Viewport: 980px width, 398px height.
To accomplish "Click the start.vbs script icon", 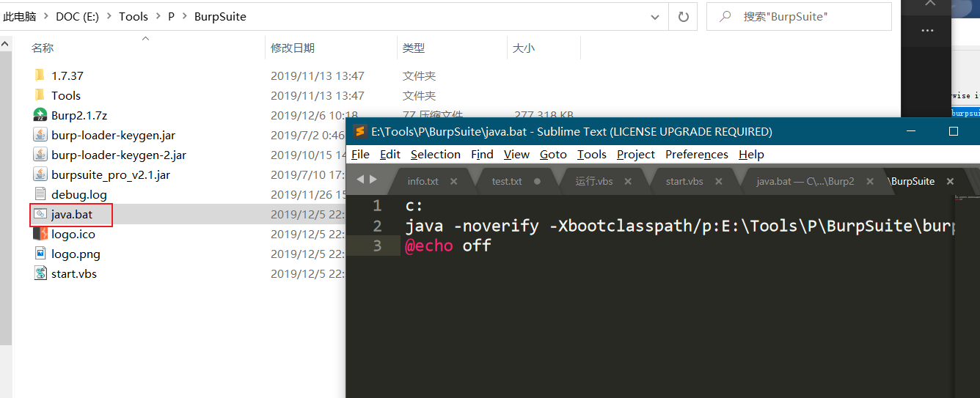I will click(x=40, y=273).
